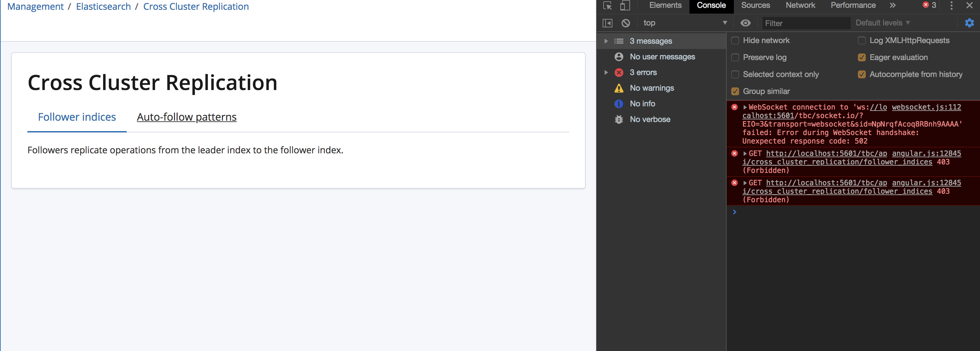Screen dimensions: 980x351
Task: Focus the console Filter input
Action: [806, 23]
